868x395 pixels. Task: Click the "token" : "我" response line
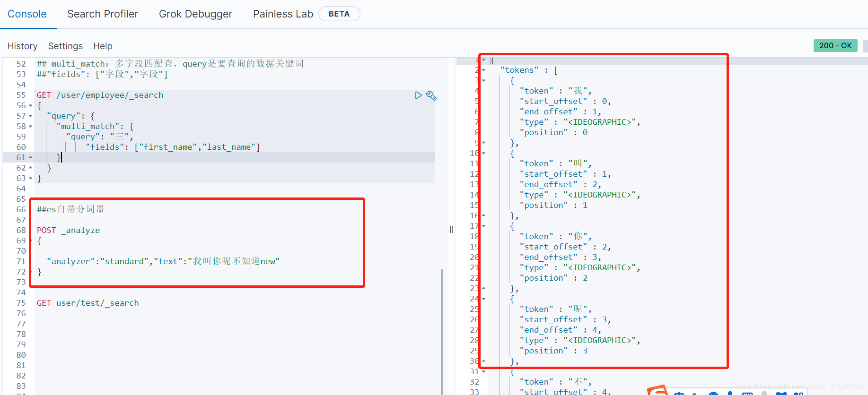pos(556,91)
